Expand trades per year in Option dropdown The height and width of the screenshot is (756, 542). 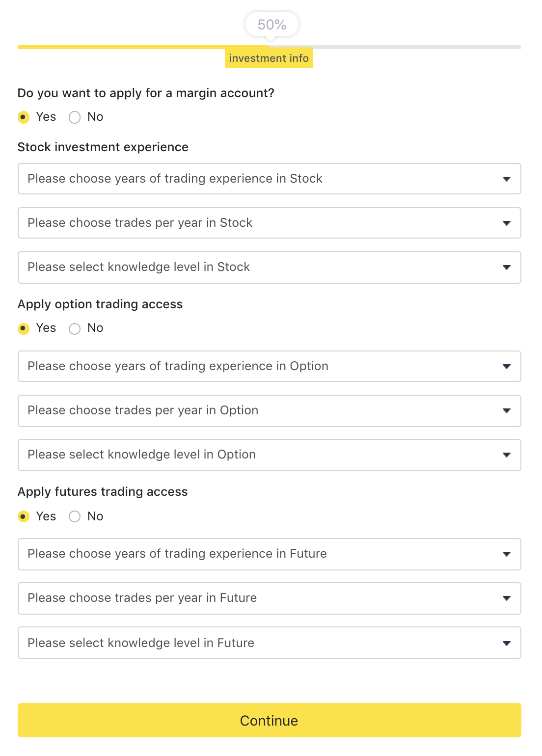point(269,411)
